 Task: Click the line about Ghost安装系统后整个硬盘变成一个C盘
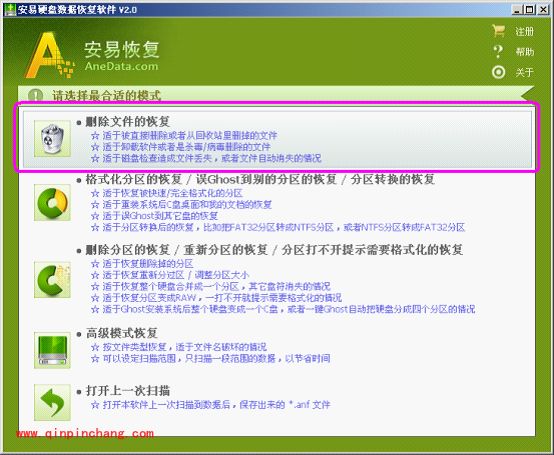coord(283,309)
